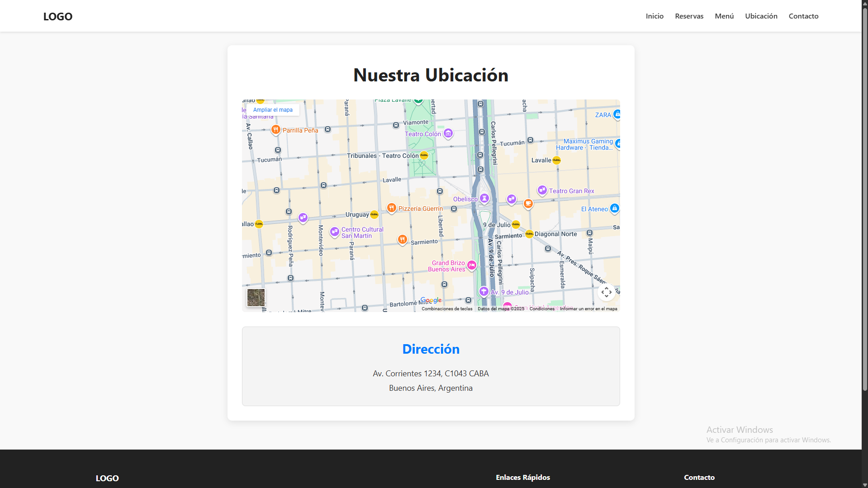868x488 pixels.
Task: Open map camera controls button
Action: pyautogui.click(x=606, y=292)
